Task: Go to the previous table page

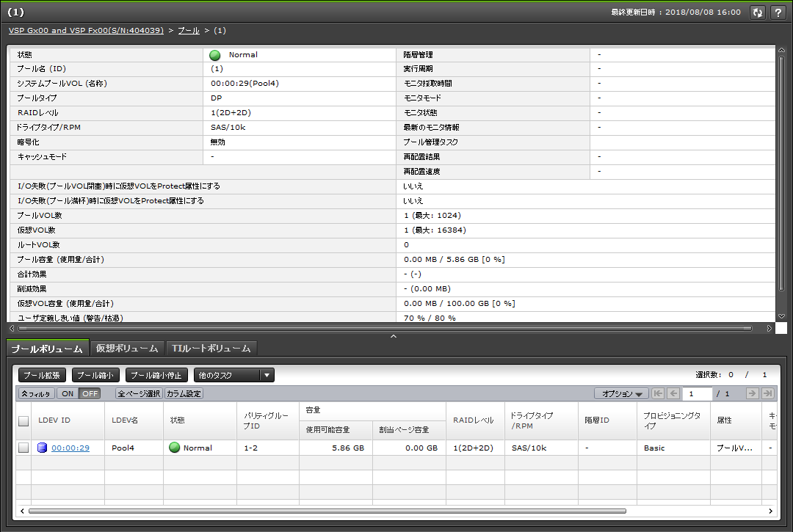Action: [x=673, y=394]
